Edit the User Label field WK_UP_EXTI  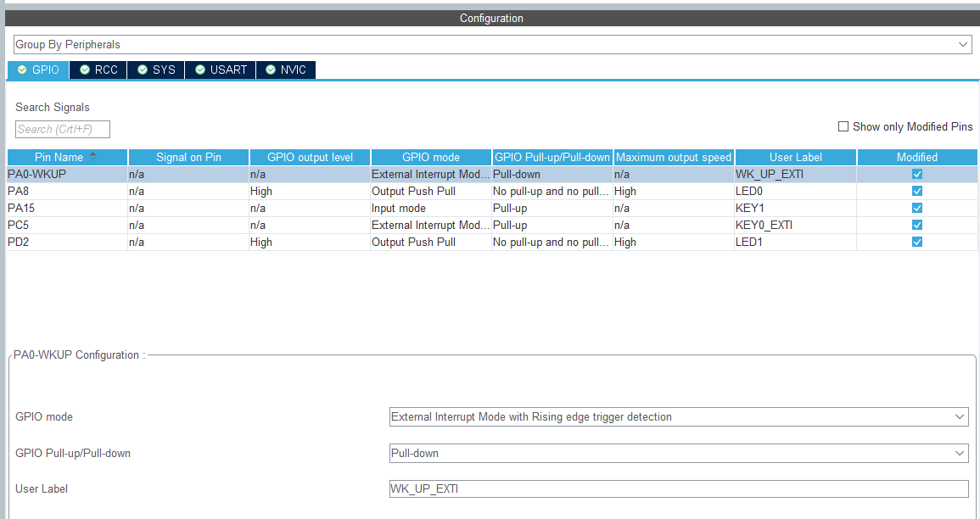(x=678, y=488)
